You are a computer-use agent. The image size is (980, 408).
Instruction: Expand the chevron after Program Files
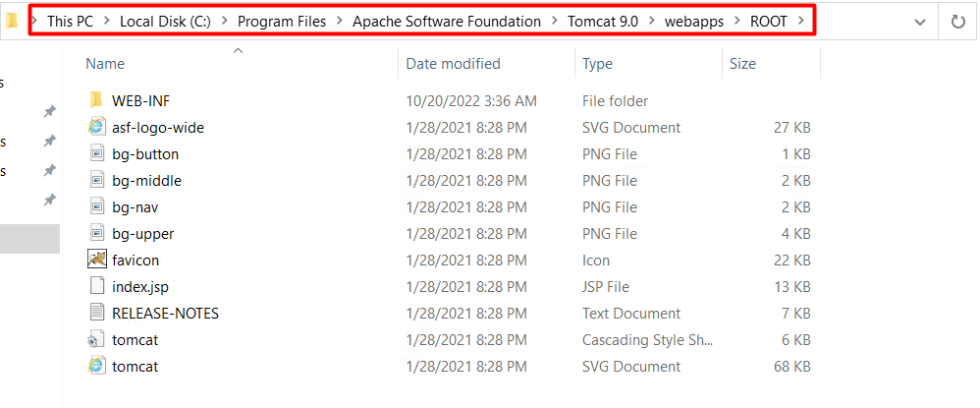coord(340,22)
